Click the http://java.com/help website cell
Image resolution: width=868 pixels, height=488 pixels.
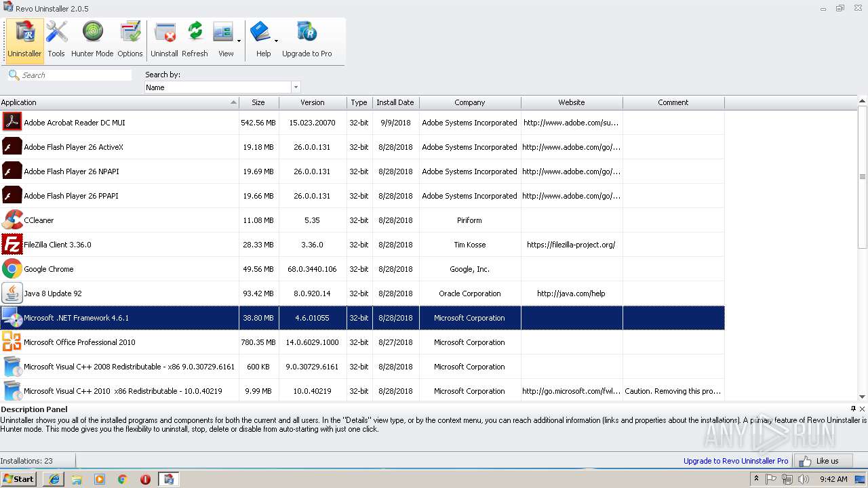tap(572, 293)
